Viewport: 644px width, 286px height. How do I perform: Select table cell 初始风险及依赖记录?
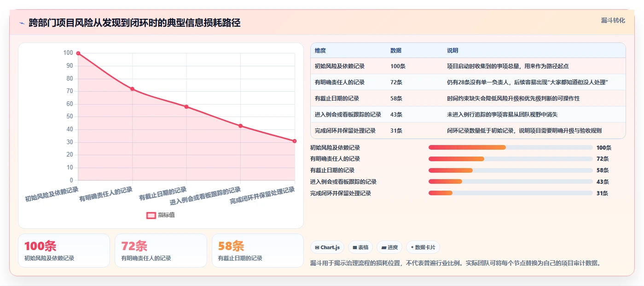tap(340, 66)
